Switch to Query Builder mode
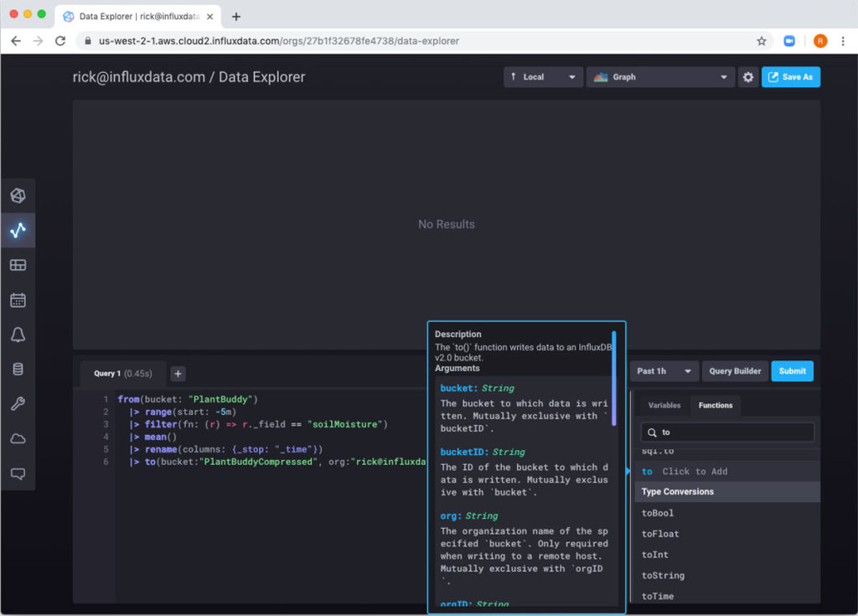This screenshot has width=858, height=616. 735,370
